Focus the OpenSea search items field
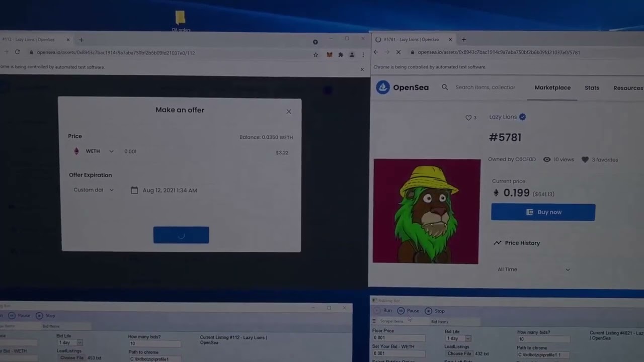 click(485, 87)
